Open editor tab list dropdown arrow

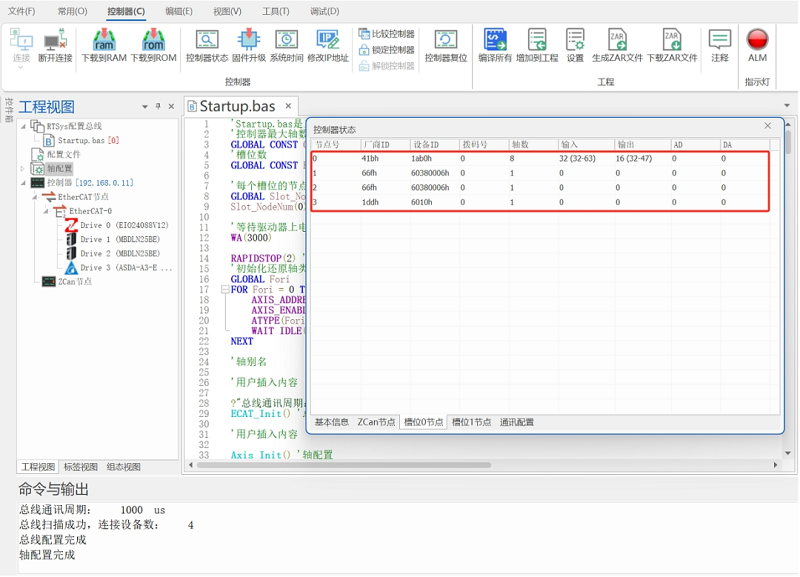point(787,106)
